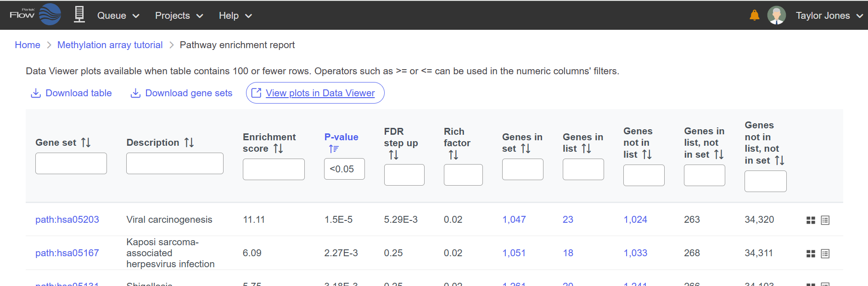Screen dimensions: 868x286
Task: Sort by Genes in set arrows
Action: 526,148
